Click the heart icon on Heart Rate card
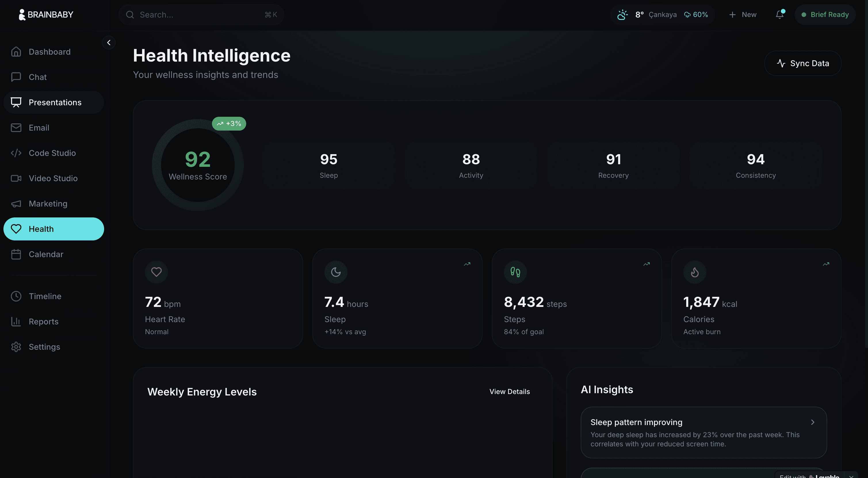The height and width of the screenshot is (478, 868). coord(156,272)
